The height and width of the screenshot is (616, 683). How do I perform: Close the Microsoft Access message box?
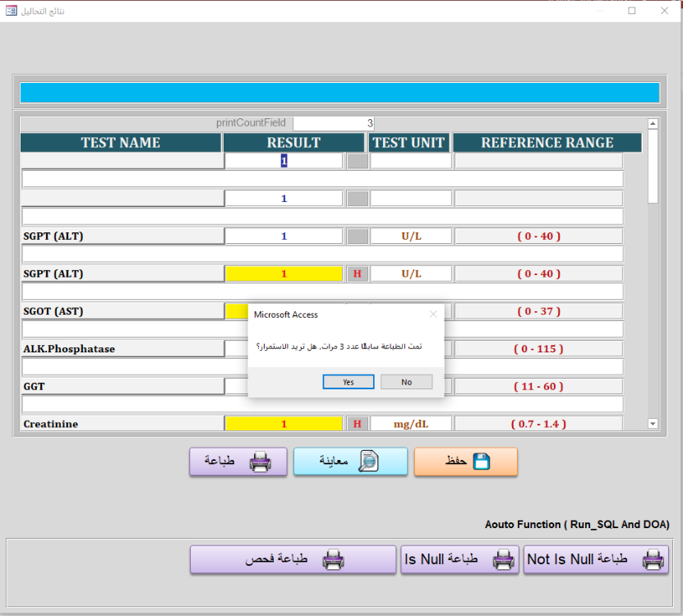pyautogui.click(x=433, y=314)
